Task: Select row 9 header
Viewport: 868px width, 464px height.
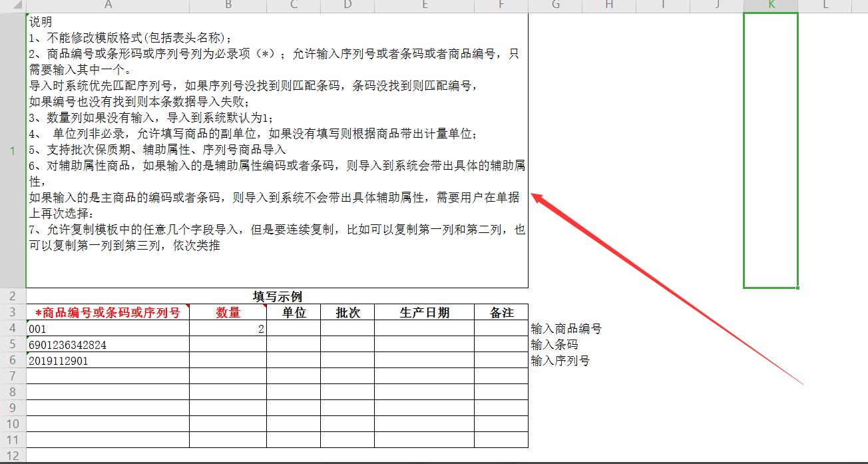Action: pyautogui.click(x=13, y=408)
